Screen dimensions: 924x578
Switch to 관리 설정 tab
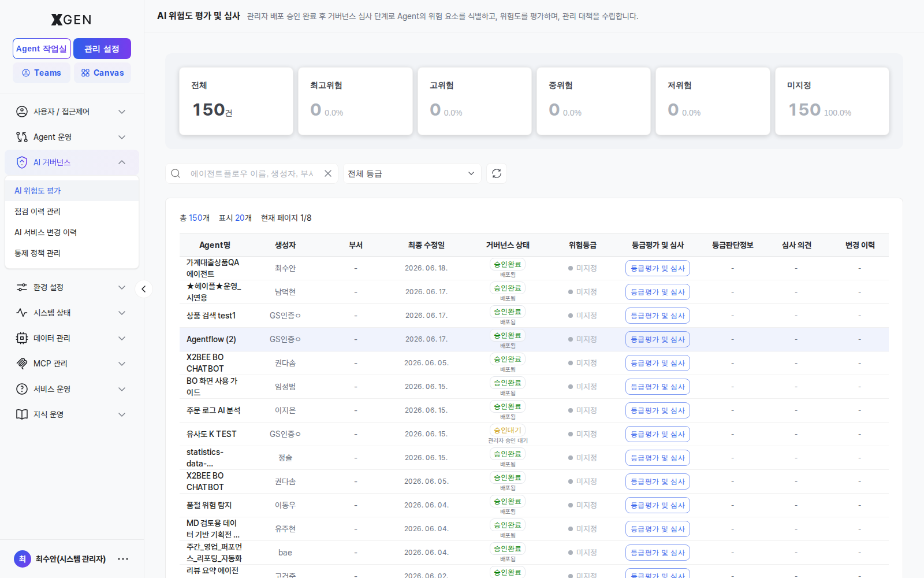(x=102, y=49)
